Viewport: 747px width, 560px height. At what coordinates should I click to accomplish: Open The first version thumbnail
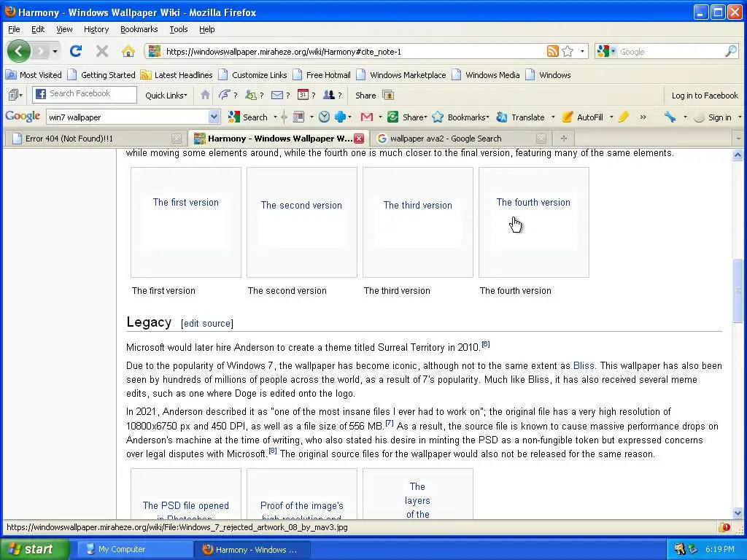tap(186, 222)
